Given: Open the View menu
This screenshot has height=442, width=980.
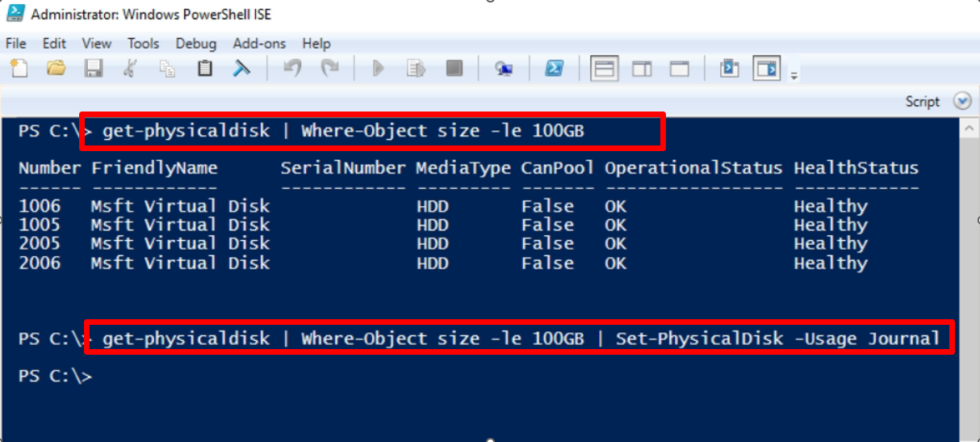Looking at the screenshot, I should [97, 44].
